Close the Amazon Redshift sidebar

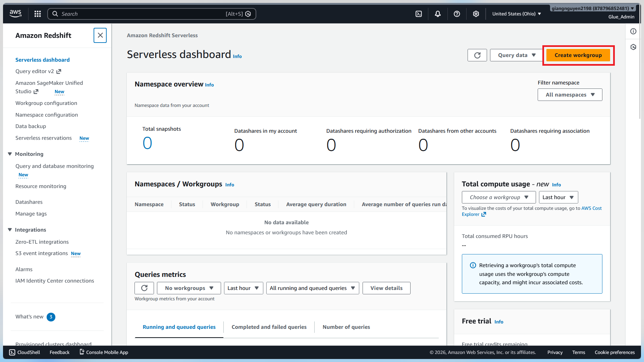click(100, 35)
